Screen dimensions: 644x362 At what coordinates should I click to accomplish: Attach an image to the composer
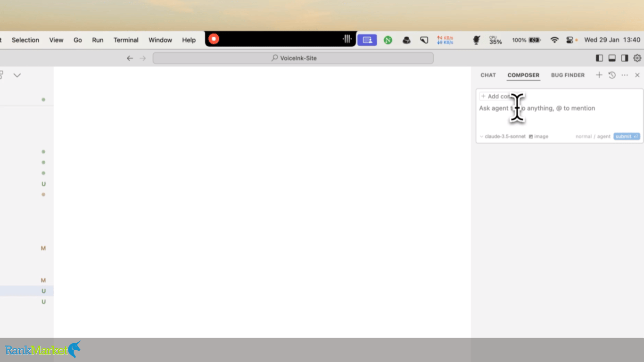click(x=538, y=136)
